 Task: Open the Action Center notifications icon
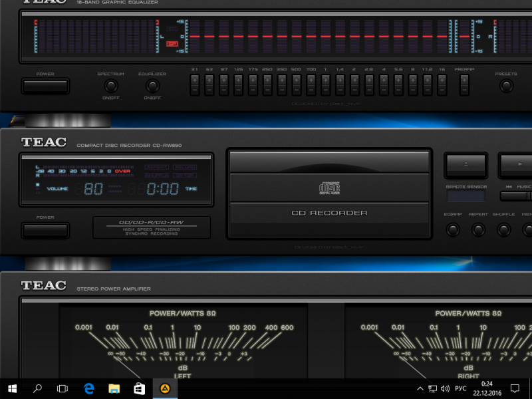click(x=515, y=389)
